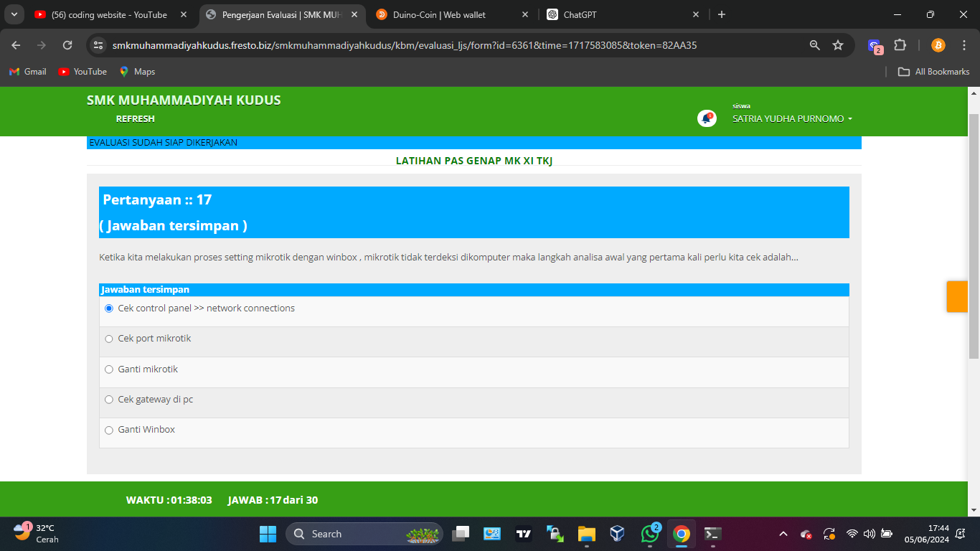Viewport: 980px width, 551px height.
Task: Click the site information icon in address bar
Action: 98,45
